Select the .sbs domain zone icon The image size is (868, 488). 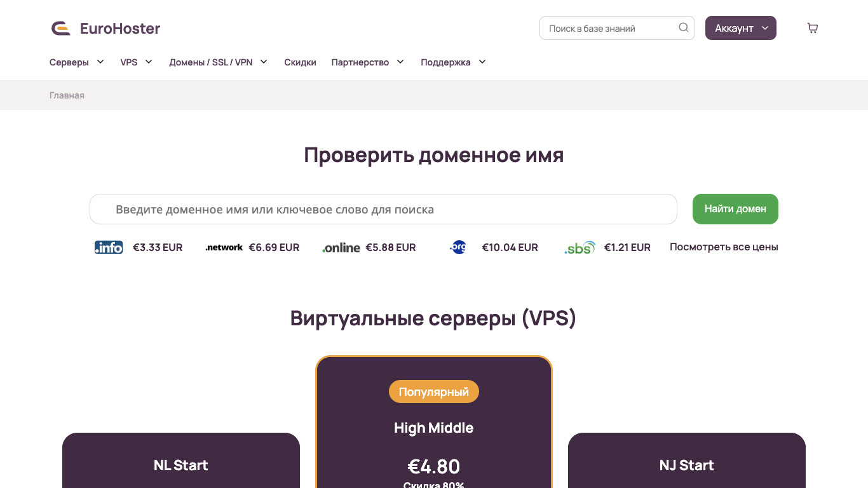579,247
